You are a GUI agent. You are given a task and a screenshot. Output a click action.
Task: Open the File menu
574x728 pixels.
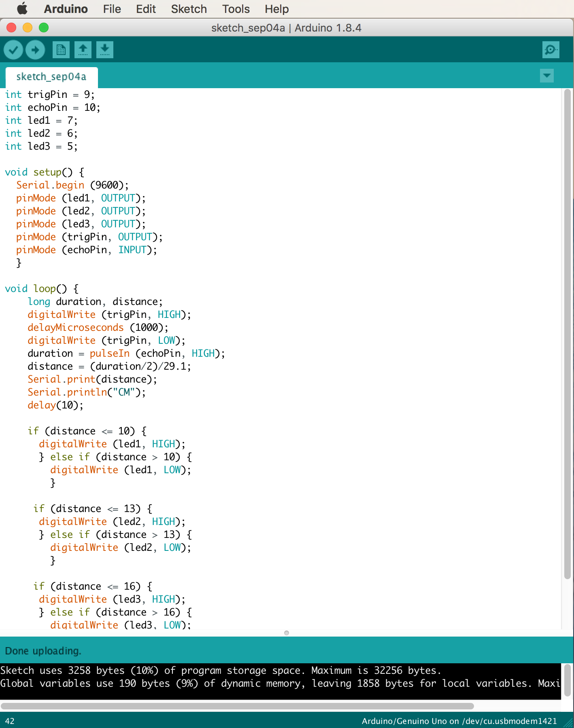tap(112, 9)
